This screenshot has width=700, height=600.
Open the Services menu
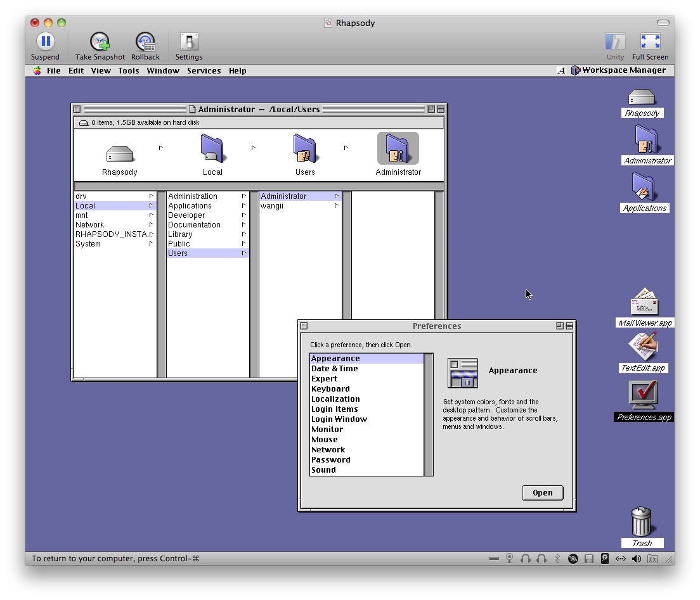[204, 70]
